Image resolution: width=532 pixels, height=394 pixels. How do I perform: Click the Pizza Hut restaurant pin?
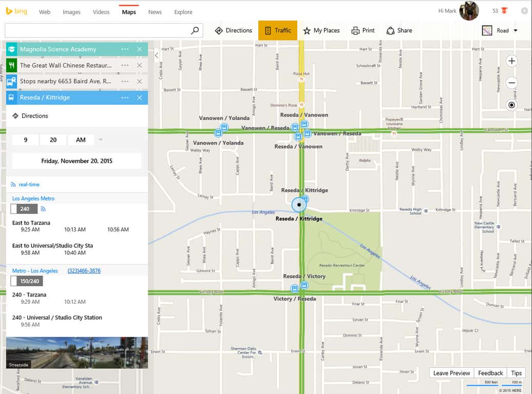[301, 80]
